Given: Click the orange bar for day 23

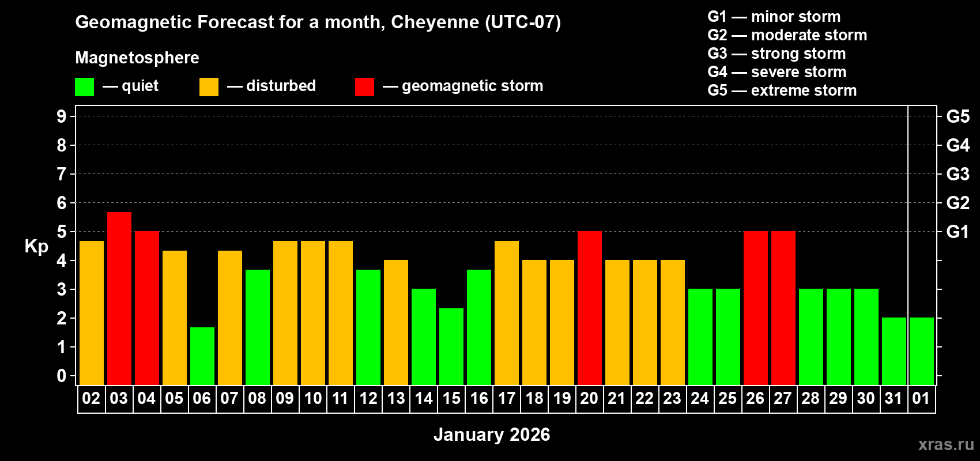Looking at the screenshot, I should click(673, 323).
